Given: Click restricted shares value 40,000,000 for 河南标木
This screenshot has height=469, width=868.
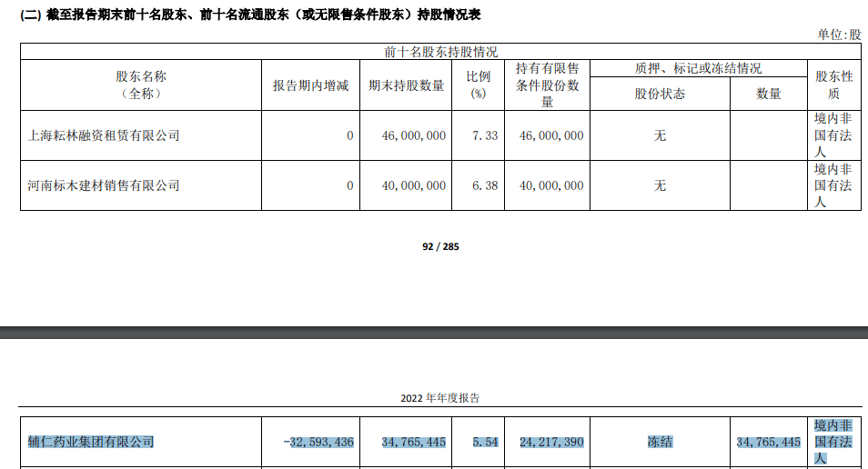Looking at the screenshot, I should [551, 185].
